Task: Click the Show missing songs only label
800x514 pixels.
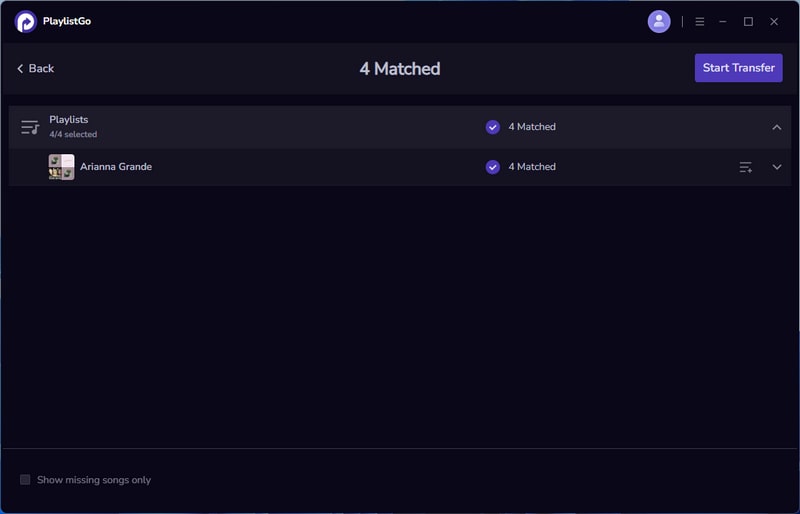Action: (x=94, y=480)
